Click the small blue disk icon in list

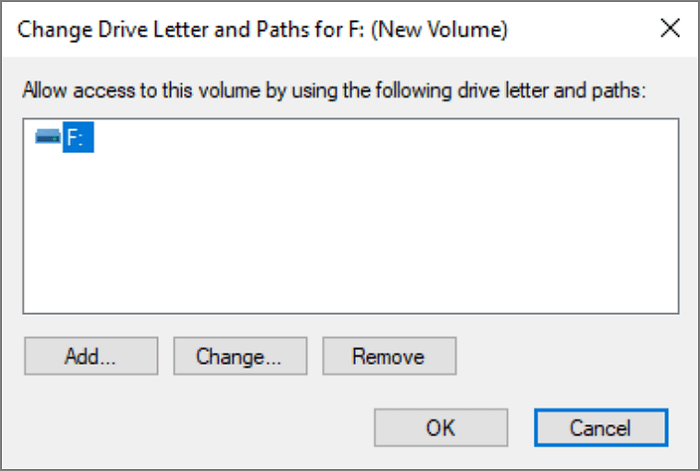[x=48, y=139]
